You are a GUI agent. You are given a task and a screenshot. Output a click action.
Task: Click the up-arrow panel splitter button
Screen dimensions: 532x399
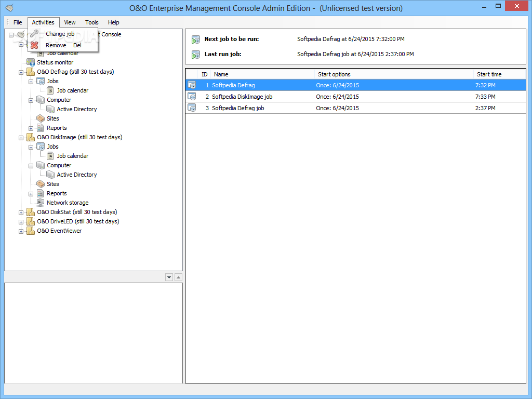pos(179,277)
